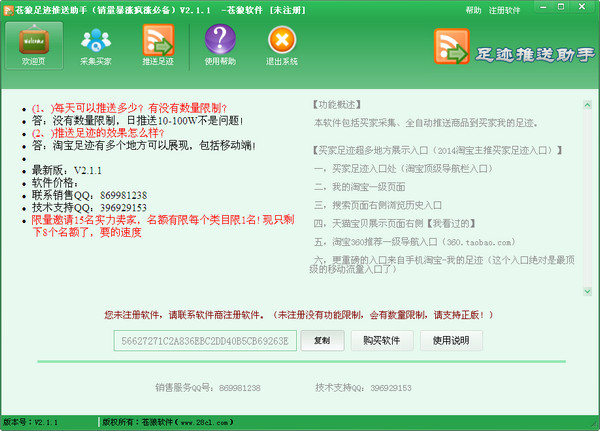Click the red question 推送足迹的效果怎么样
The image size is (600, 431).
pyautogui.click(x=98, y=133)
